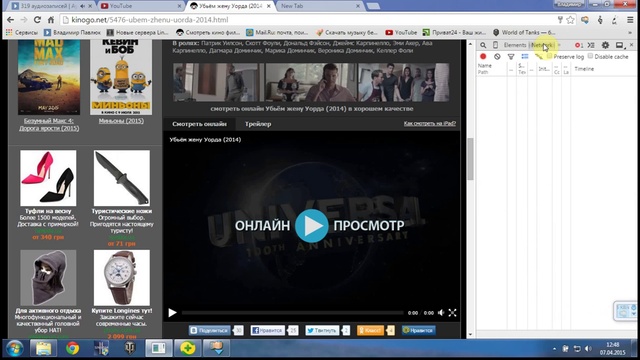Open DevTools settings gear
The height and width of the screenshot is (360, 640).
click(x=605, y=45)
